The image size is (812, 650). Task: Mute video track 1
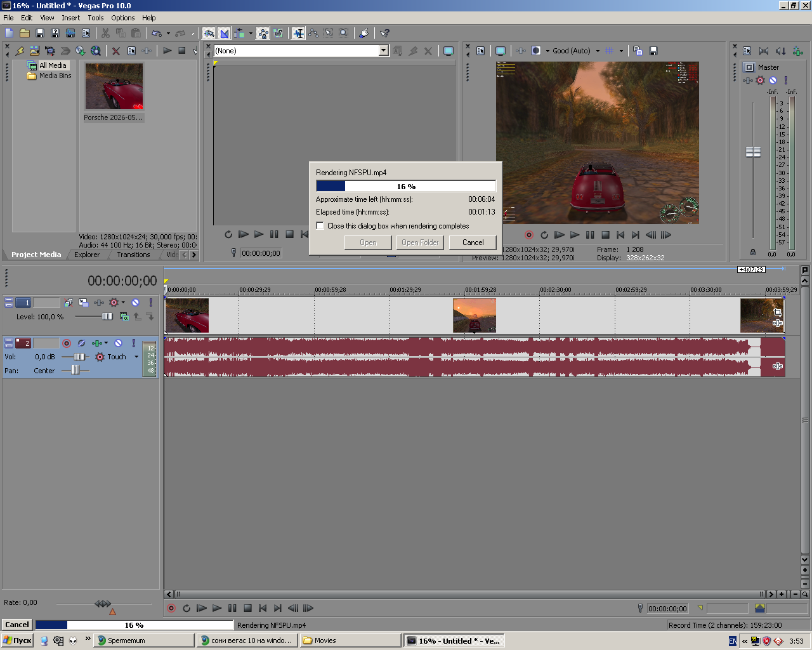click(135, 303)
